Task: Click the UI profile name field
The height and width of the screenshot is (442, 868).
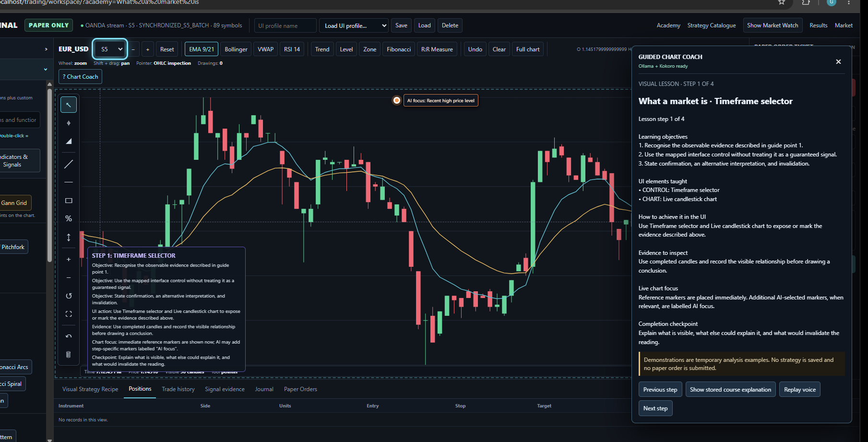Action: point(285,25)
